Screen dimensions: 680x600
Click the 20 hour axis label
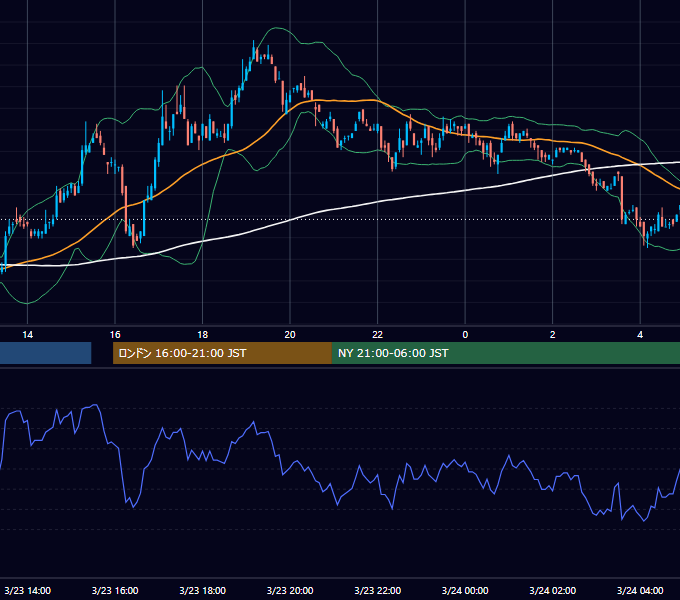click(290, 335)
